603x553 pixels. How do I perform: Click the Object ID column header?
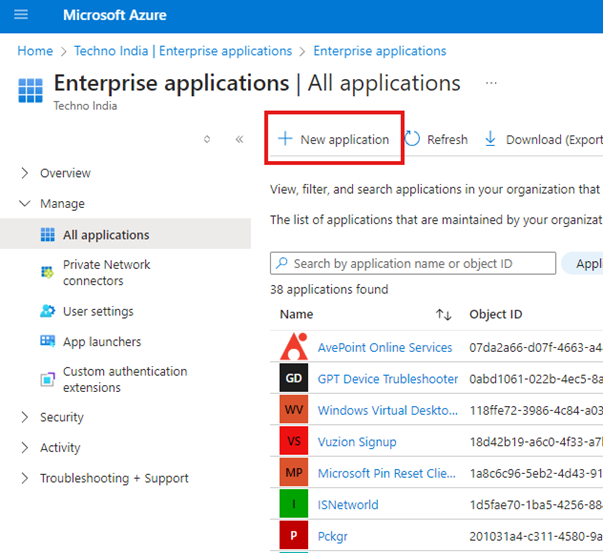point(495,314)
